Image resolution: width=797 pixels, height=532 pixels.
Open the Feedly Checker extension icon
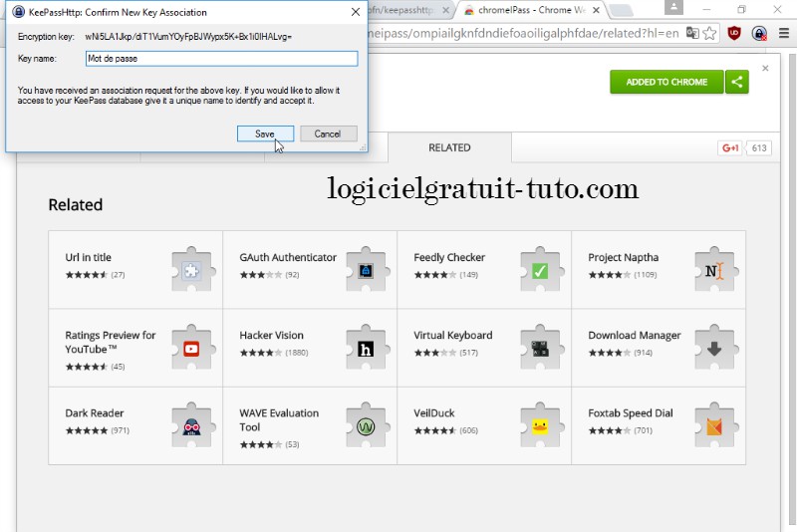click(540, 270)
